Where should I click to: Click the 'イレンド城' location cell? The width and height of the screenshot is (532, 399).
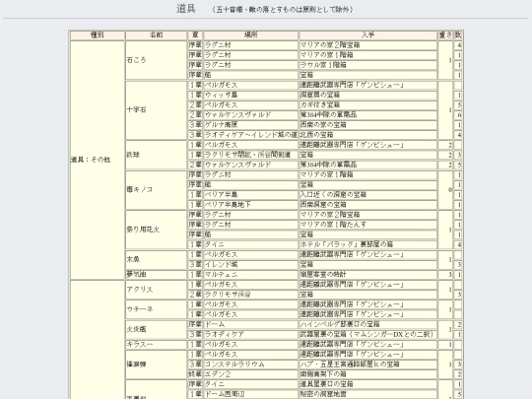click(251, 265)
